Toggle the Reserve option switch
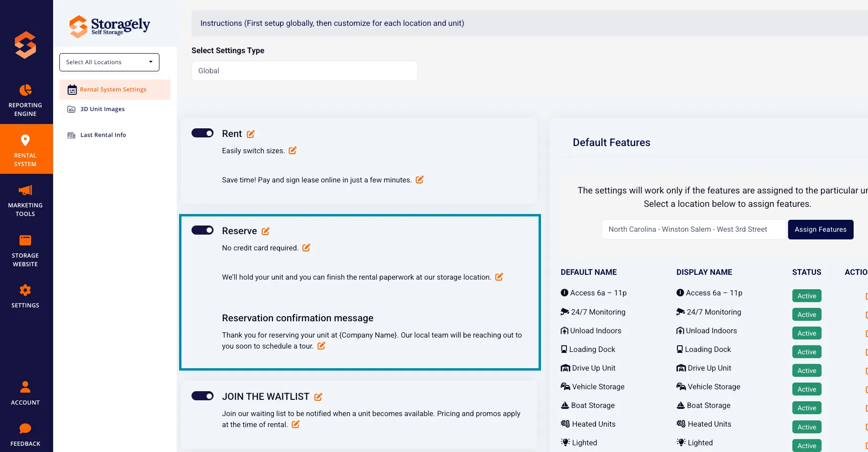This screenshot has height=452, width=868. (203, 230)
